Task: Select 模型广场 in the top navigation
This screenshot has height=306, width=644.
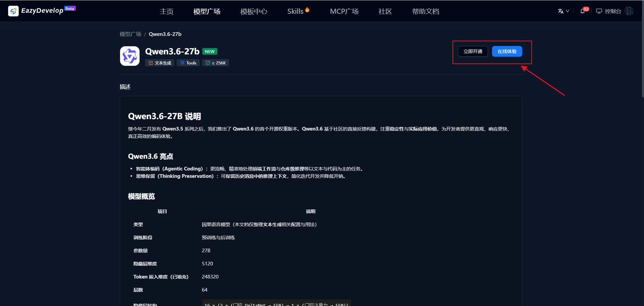Action: click(207, 11)
